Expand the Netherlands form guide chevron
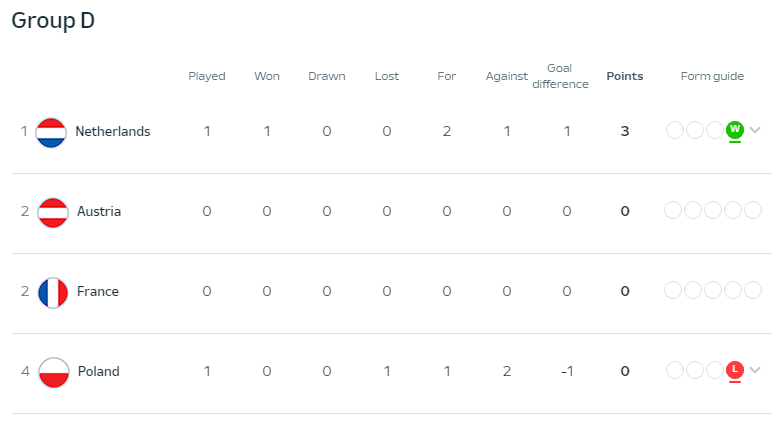The image size is (784, 430). (x=756, y=130)
